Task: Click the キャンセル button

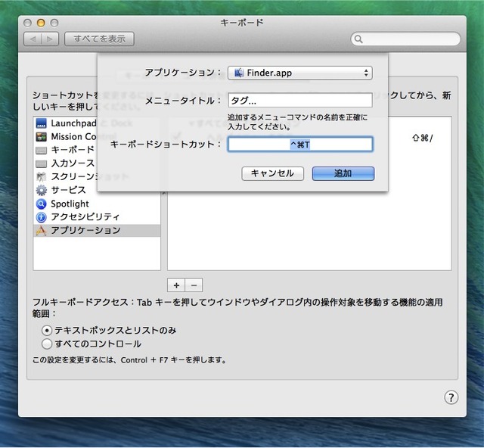Action: point(272,173)
